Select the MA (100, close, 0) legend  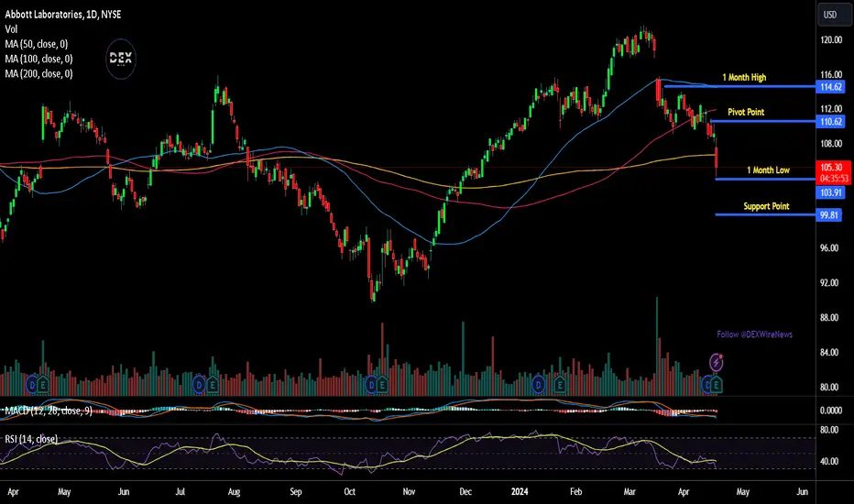coord(38,59)
